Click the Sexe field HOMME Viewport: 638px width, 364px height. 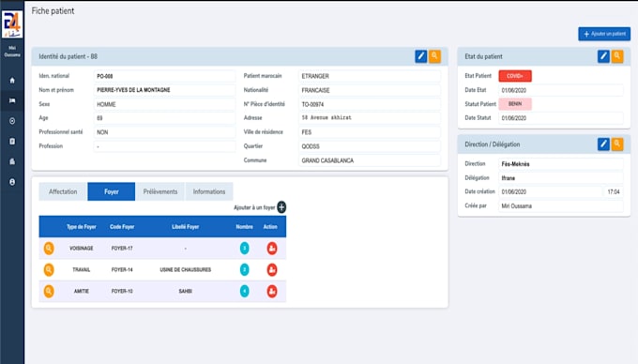pyautogui.click(x=164, y=104)
